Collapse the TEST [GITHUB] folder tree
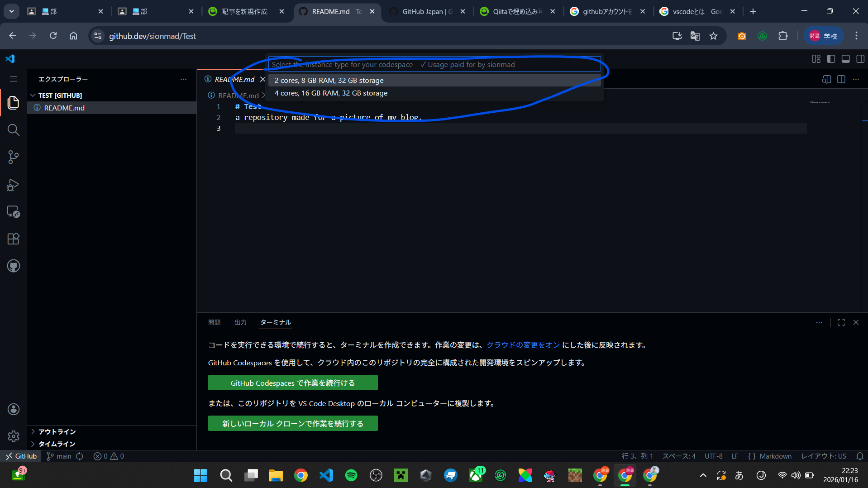The image size is (868, 488). tap(33, 95)
